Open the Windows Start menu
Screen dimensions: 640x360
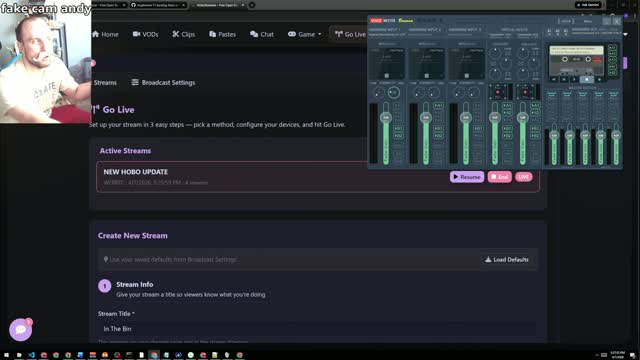[x=6, y=355]
